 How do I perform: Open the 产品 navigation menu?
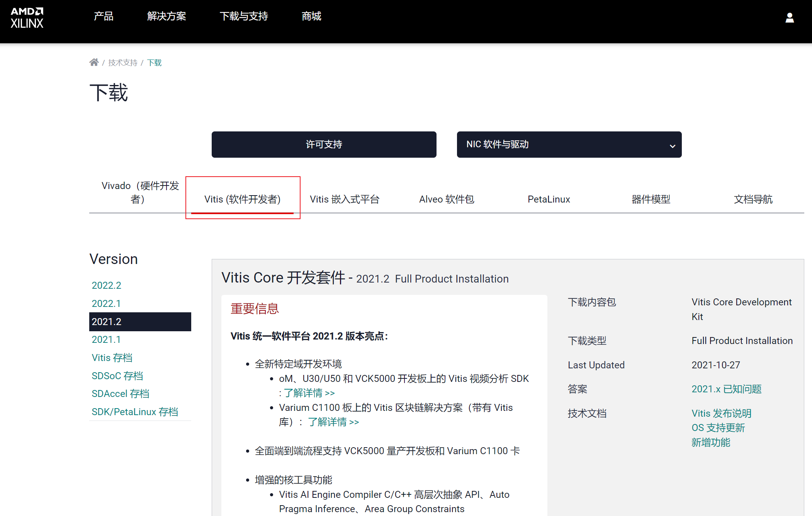(104, 16)
